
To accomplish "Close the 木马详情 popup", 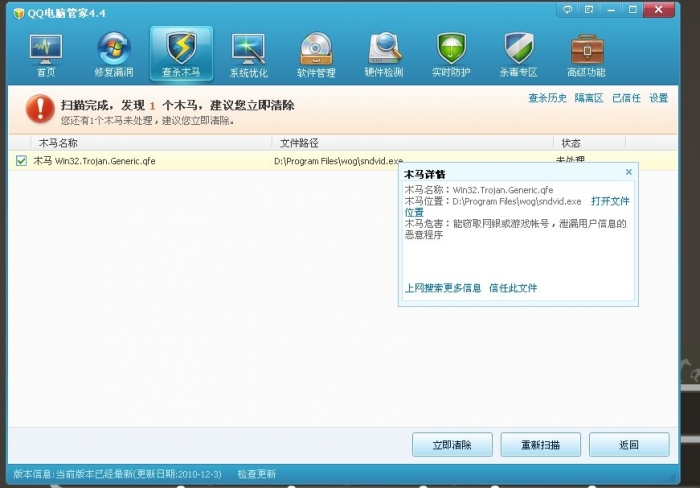I will click(629, 172).
